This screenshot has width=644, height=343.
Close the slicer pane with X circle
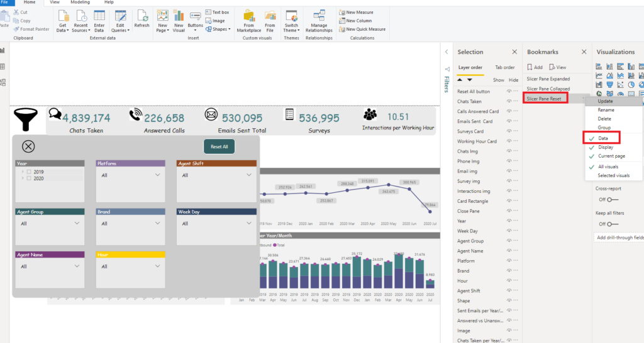coord(28,146)
